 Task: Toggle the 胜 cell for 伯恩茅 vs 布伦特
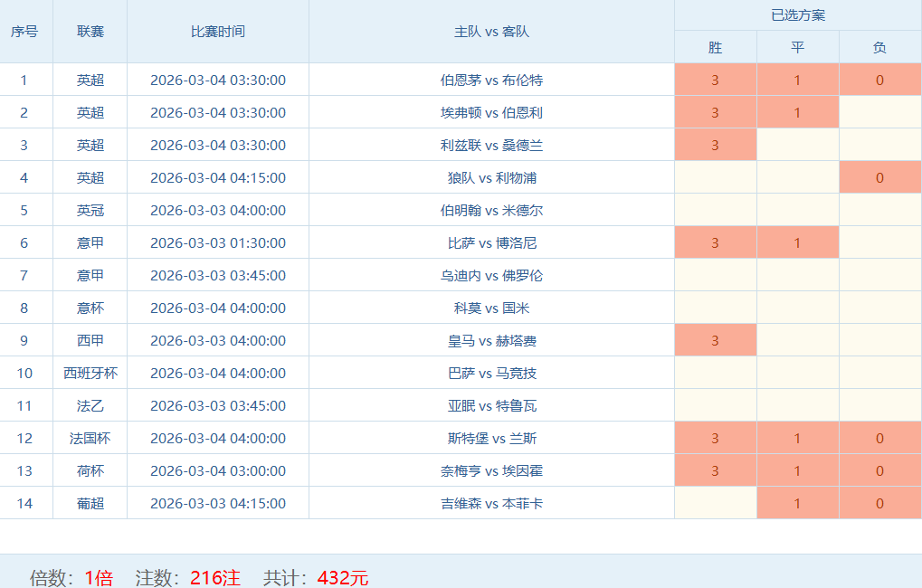click(715, 80)
